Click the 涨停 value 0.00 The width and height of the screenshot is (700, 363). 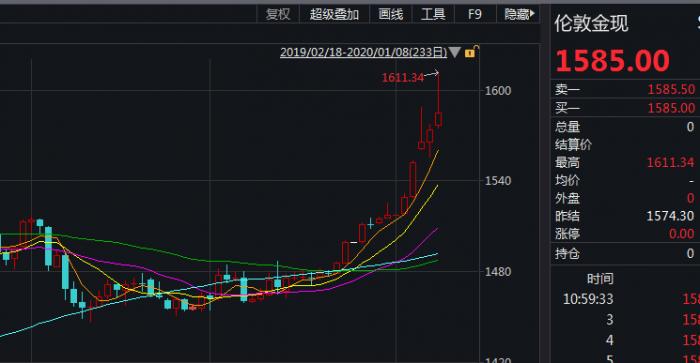tap(682, 234)
